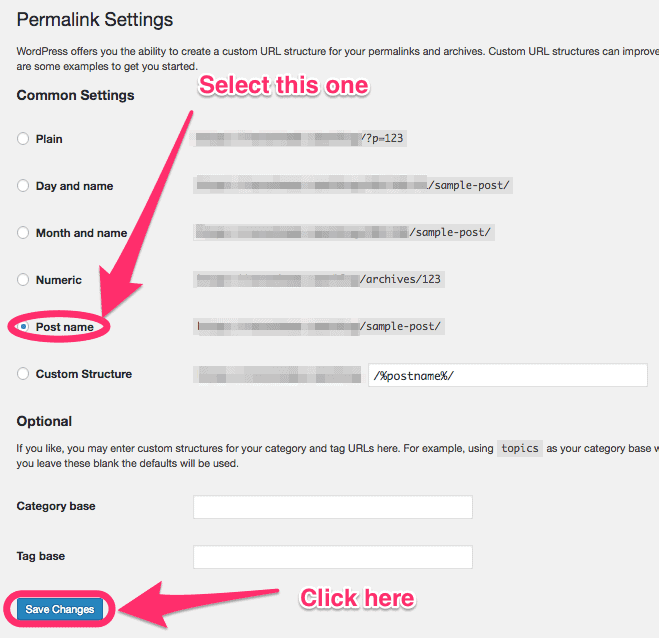Click the custom structure /%postname%/ text field
Image resolution: width=659 pixels, height=638 pixels.
click(508, 375)
